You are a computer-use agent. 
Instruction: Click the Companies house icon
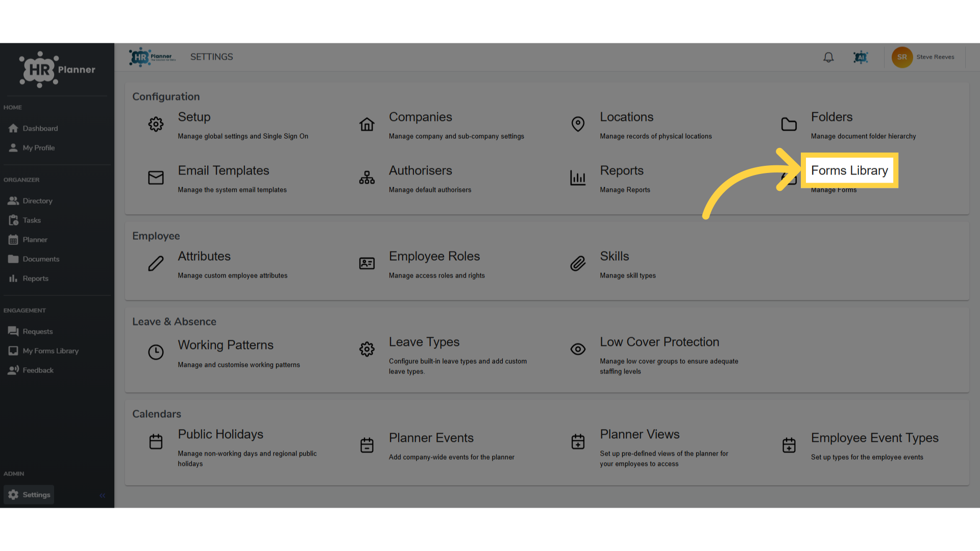pyautogui.click(x=367, y=124)
